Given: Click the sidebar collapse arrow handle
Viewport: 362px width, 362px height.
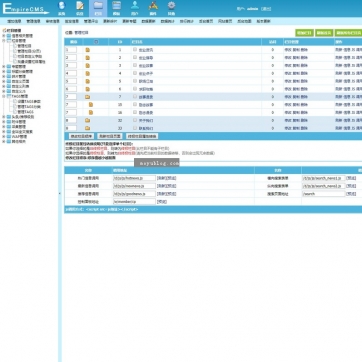Looking at the screenshot, I should tap(60, 193).
